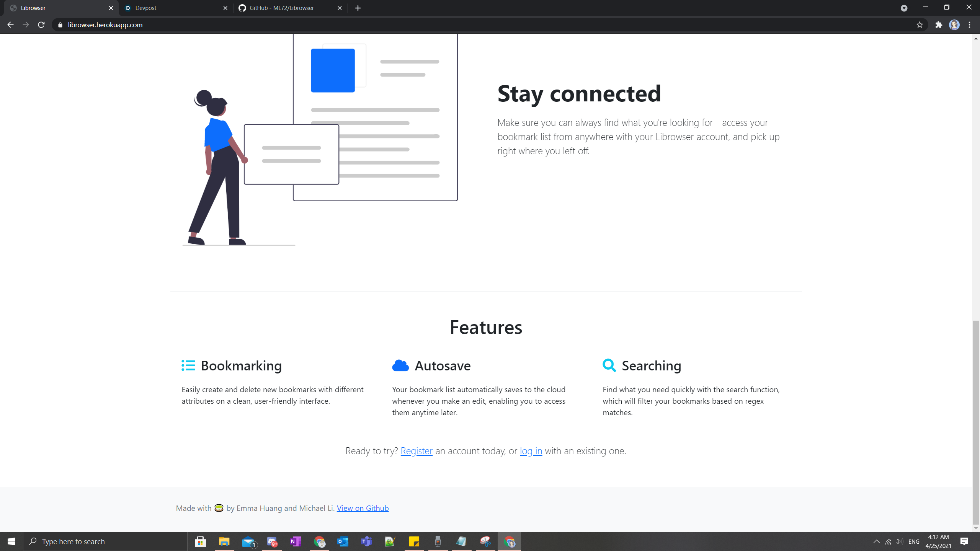The image size is (980, 551).
Task: Follow the log in link
Action: pos(531,451)
